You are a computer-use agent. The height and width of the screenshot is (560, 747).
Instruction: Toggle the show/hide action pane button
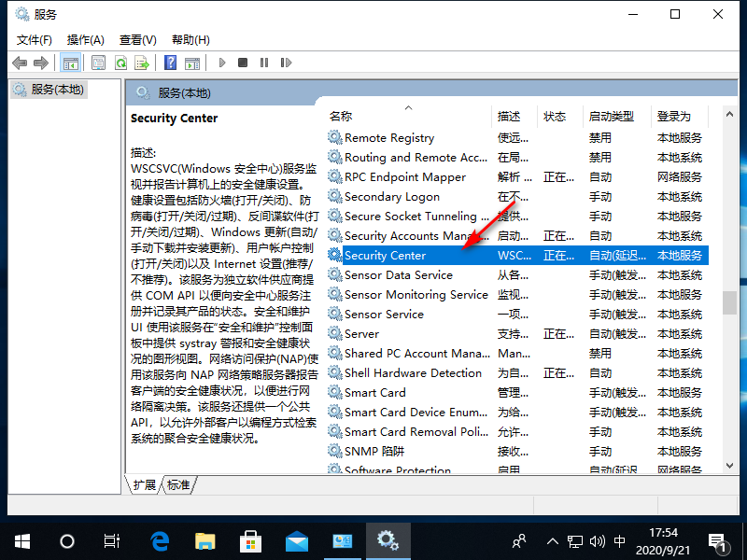[191, 63]
